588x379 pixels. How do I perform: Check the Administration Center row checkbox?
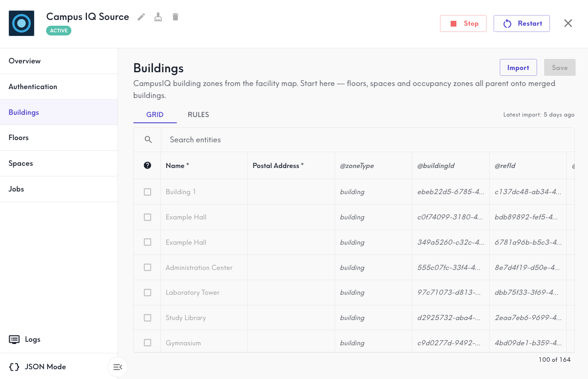[148, 267]
